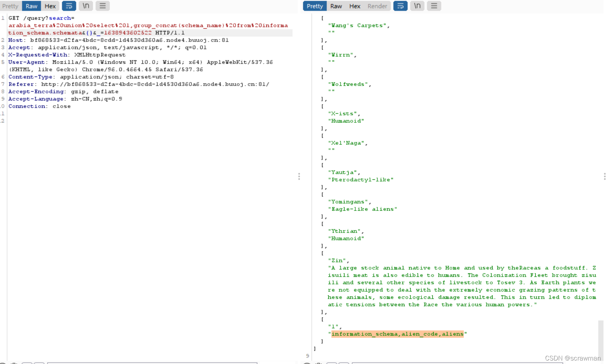The width and height of the screenshot is (606, 364).
Task: Click the Accept-Encoding header line
Action: 63,92
